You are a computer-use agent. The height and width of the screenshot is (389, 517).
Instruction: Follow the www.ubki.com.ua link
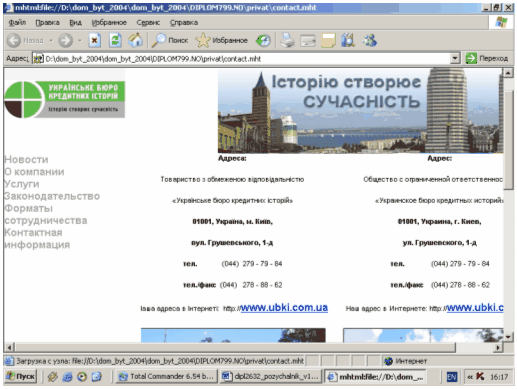click(x=284, y=307)
